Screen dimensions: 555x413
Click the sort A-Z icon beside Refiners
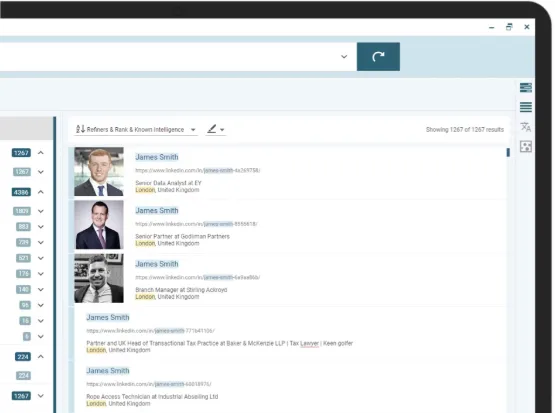click(80, 129)
